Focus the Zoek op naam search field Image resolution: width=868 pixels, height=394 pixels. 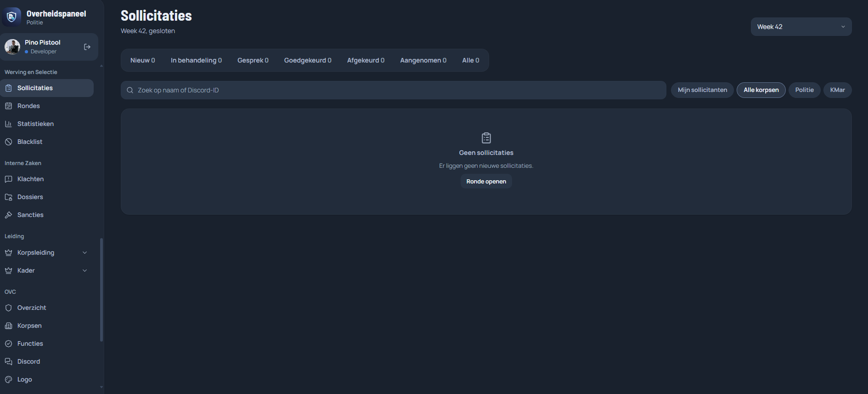393,90
